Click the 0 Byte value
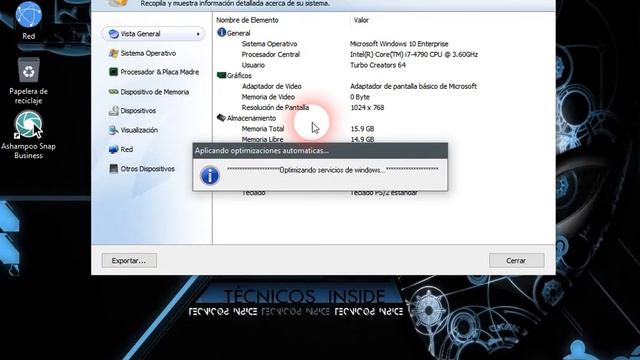The image size is (640, 360). pos(360,97)
